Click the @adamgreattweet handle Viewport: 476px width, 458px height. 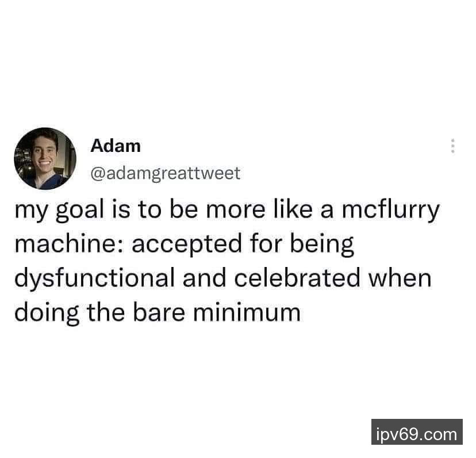(x=166, y=174)
